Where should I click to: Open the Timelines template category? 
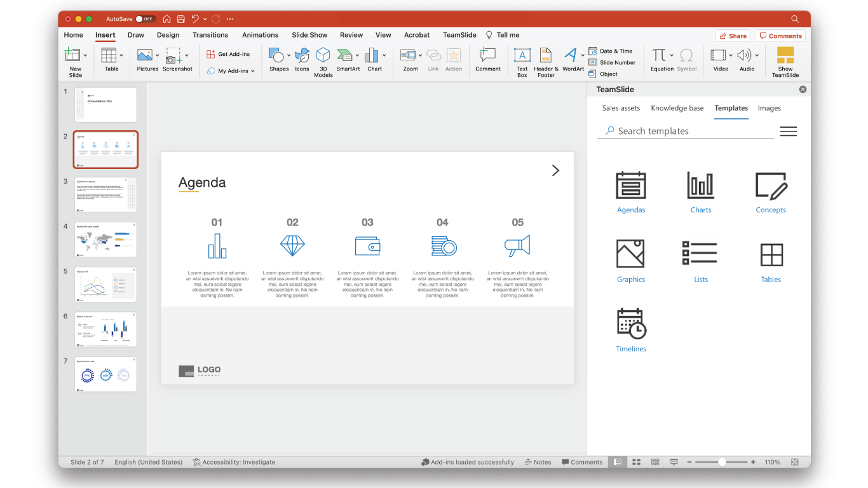(x=631, y=330)
